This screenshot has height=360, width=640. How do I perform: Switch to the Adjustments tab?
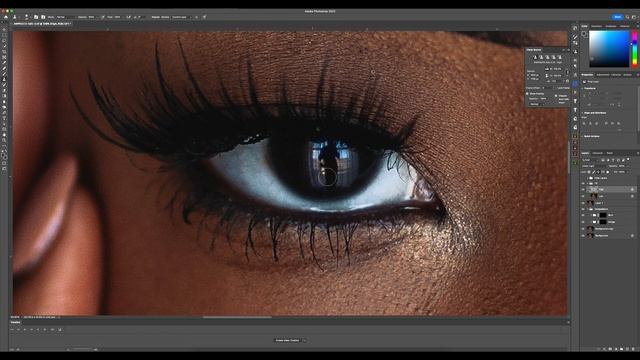[x=603, y=75]
